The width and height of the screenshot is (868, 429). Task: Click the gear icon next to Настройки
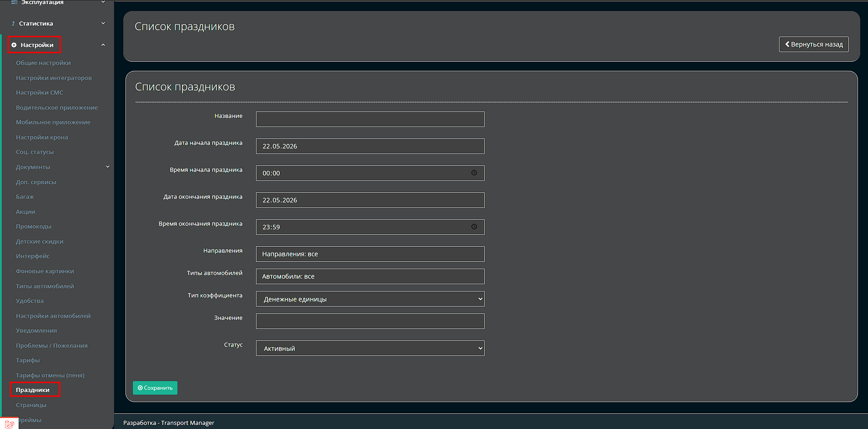[14, 45]
